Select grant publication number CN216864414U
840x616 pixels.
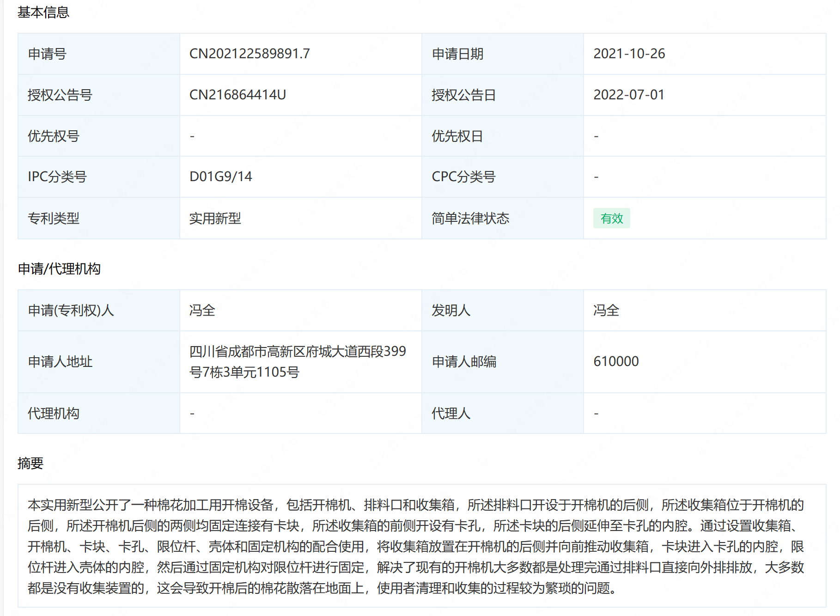[237, 95]
